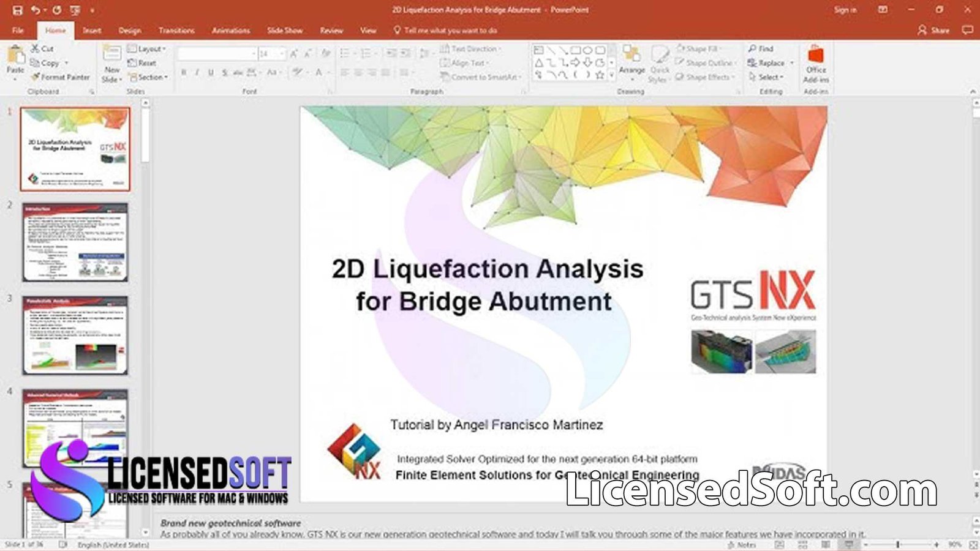Click the zoom in plus button
Screen dimensions: 980x551
coord(937,544)
